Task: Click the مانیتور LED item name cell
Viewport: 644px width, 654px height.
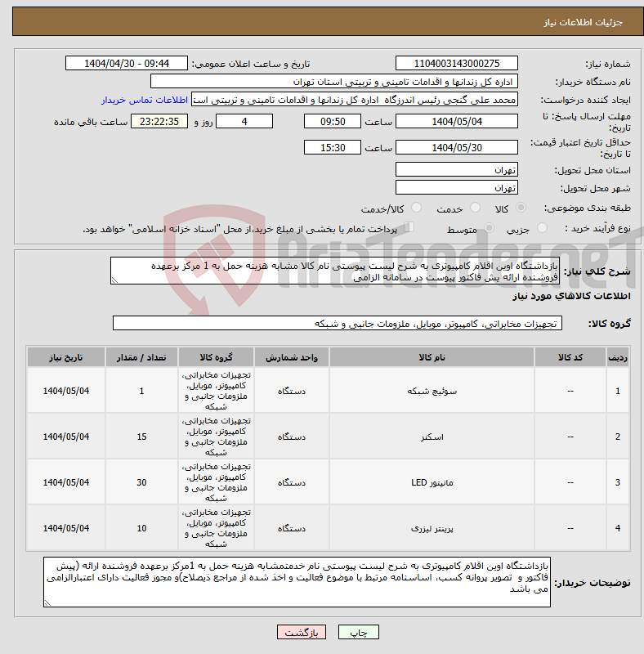Action: (x=432, y=482)
